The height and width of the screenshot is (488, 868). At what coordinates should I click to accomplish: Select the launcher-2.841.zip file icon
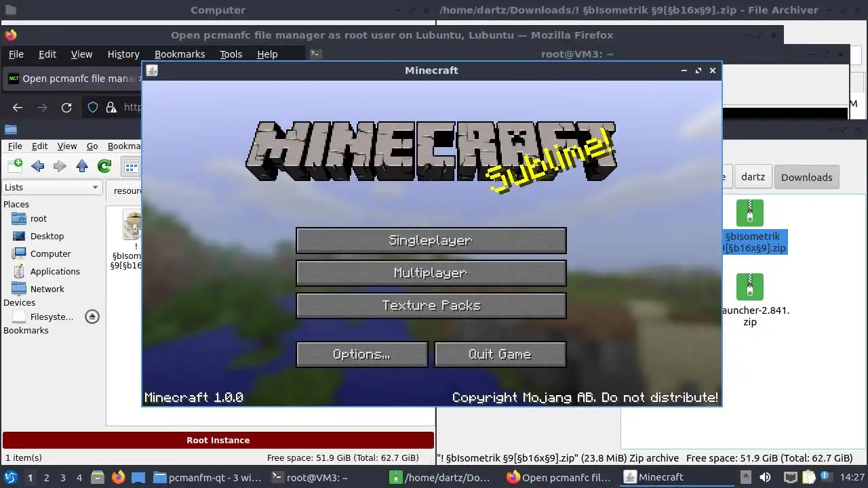pos(750,287)
